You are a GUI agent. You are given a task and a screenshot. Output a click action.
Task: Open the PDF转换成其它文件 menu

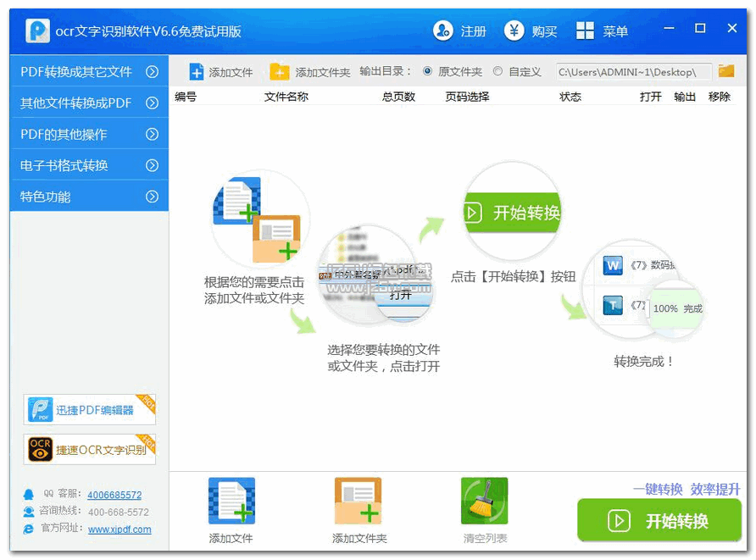pos(89,71)
